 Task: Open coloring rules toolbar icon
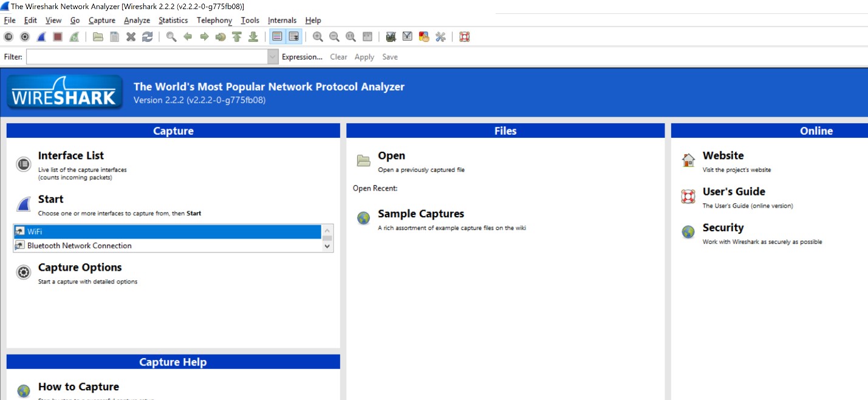click(424, 37)
